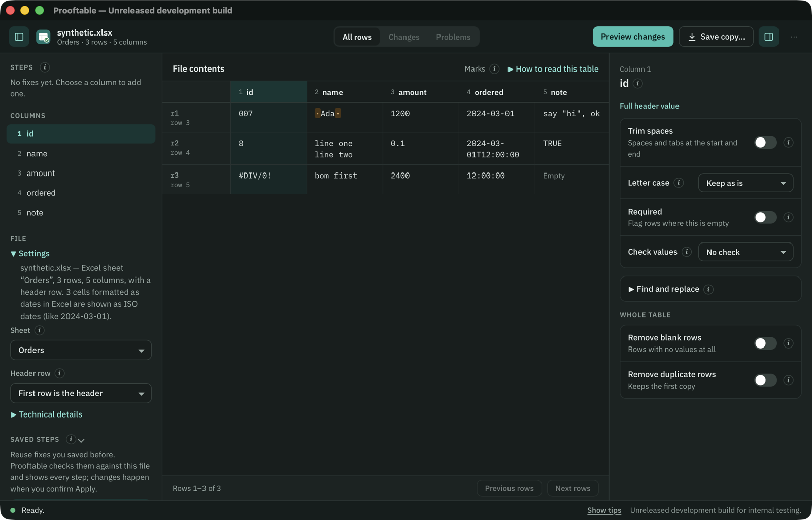
Task: Click the info icon for Remove duplicate rows
Action: (788, 380)
